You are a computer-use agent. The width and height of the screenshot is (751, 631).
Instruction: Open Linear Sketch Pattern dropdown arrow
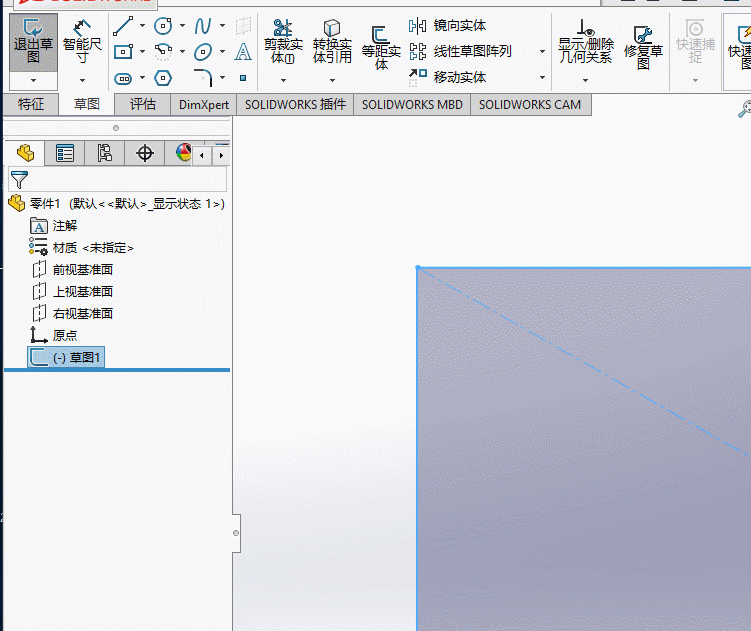pyautogui.click(x=542, y=51)
